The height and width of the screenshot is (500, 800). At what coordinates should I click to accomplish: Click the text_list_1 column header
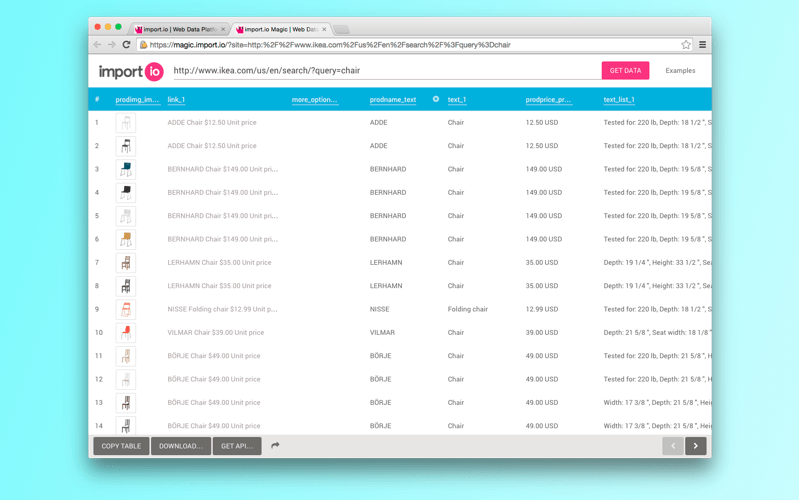(619, 99)
